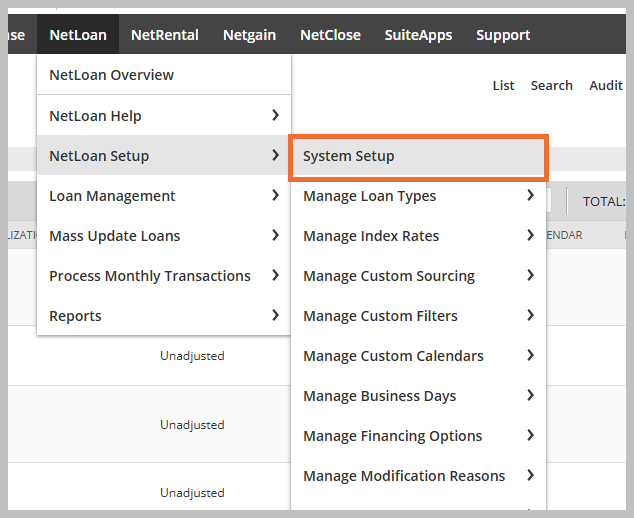Open the Reports submenu
The height and width of the screenshot is (518, 634).
tap(164, 316)
